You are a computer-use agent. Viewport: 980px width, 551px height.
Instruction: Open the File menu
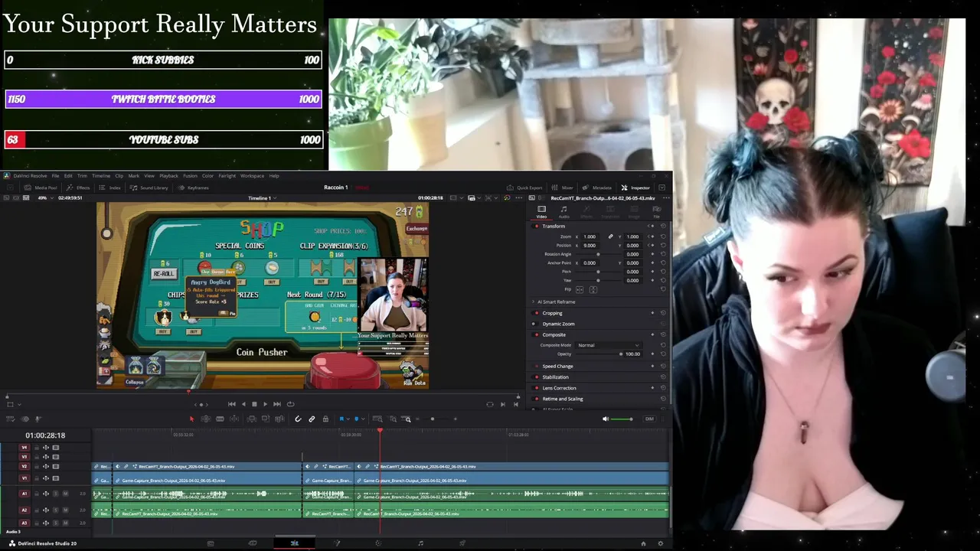point(55,176)
